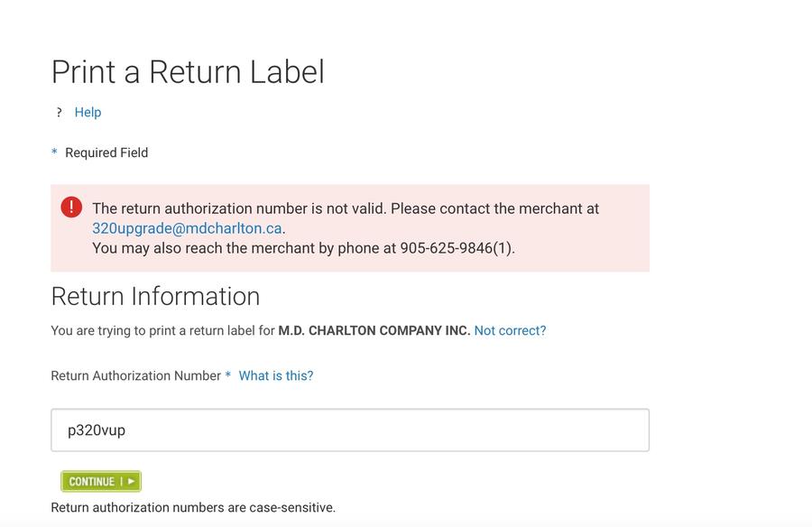
Task: Click the Required Field legend text
Action: [x=106, y=153]
